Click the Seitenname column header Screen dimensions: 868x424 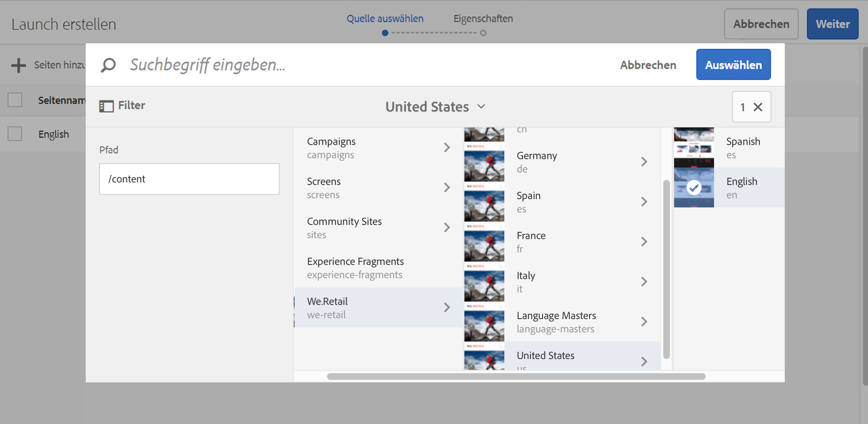tap(62, 100)
